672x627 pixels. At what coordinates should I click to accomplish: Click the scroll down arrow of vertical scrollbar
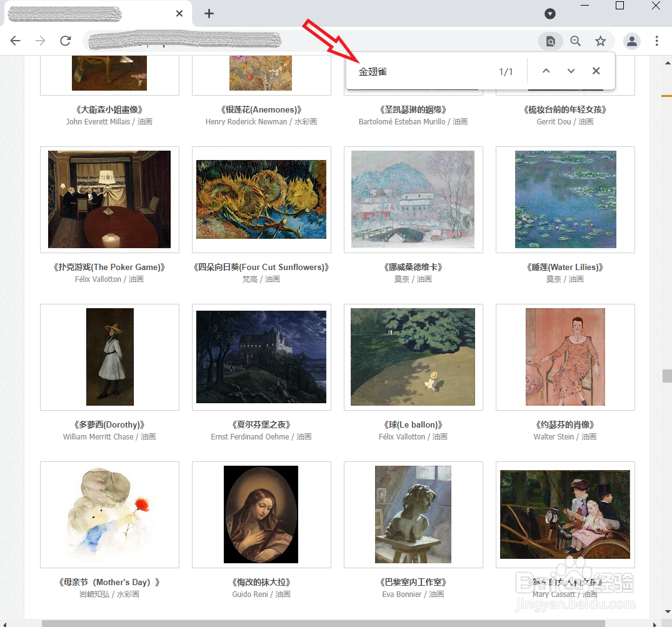pyautogui.click(x=667, y=611)
